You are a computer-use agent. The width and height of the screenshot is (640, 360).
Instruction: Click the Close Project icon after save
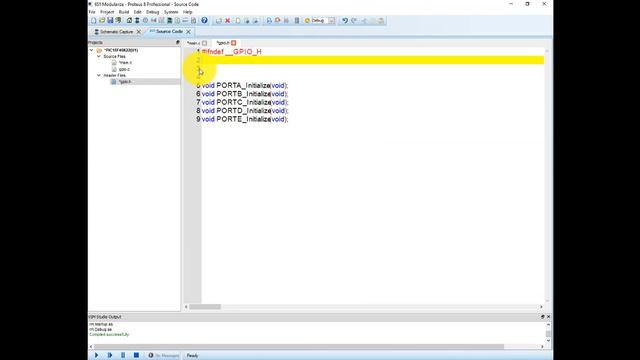[x=118, y=20]
